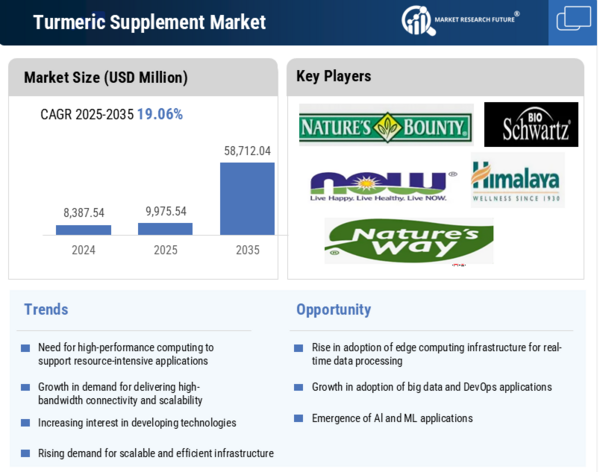
Task: Select the 'Key Players' panel heading
Action: click(334, 76)
